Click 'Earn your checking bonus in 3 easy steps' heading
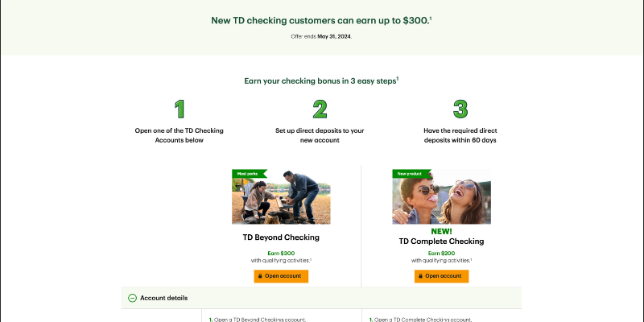 (x=320, y=81)
